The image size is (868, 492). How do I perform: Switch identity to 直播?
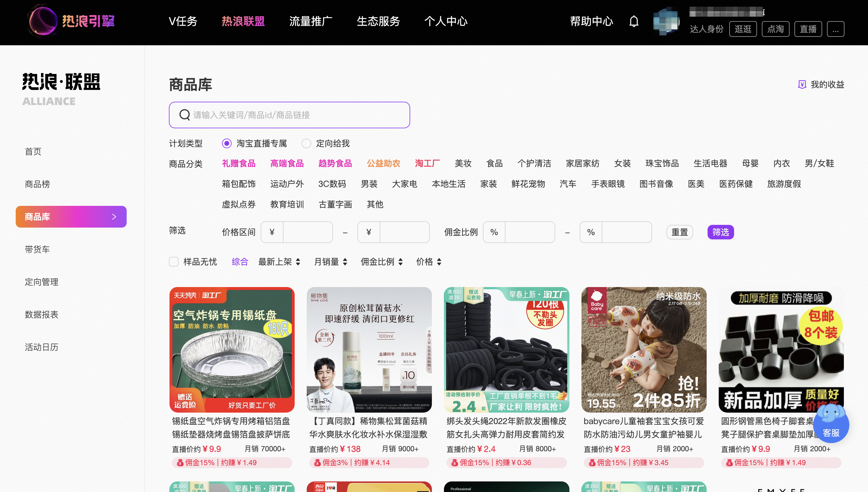[x=808, y=29]
